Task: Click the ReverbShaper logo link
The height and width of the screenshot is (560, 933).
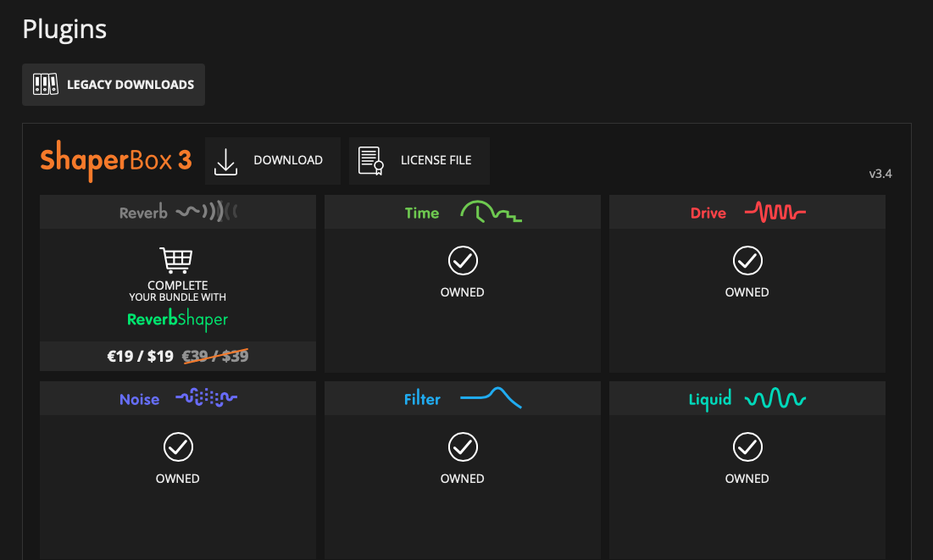Action: pyautogui.click(x=177, y=319)
